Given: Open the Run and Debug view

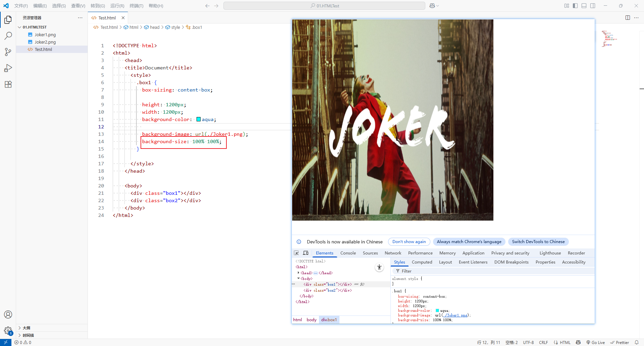Looking at the screenshot, I should click(8, 68).
